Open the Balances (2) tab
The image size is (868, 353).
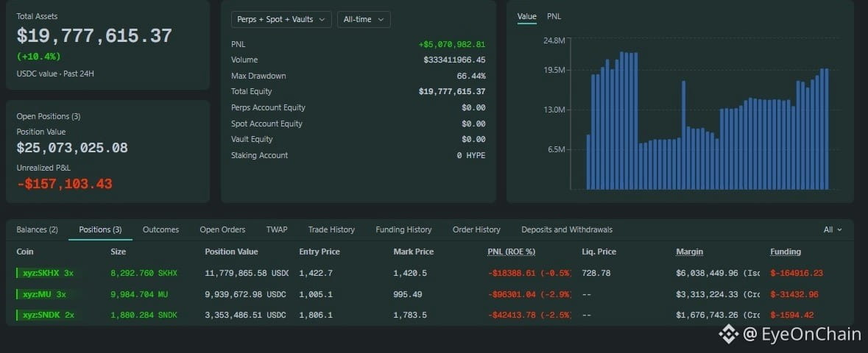[37, 229]
